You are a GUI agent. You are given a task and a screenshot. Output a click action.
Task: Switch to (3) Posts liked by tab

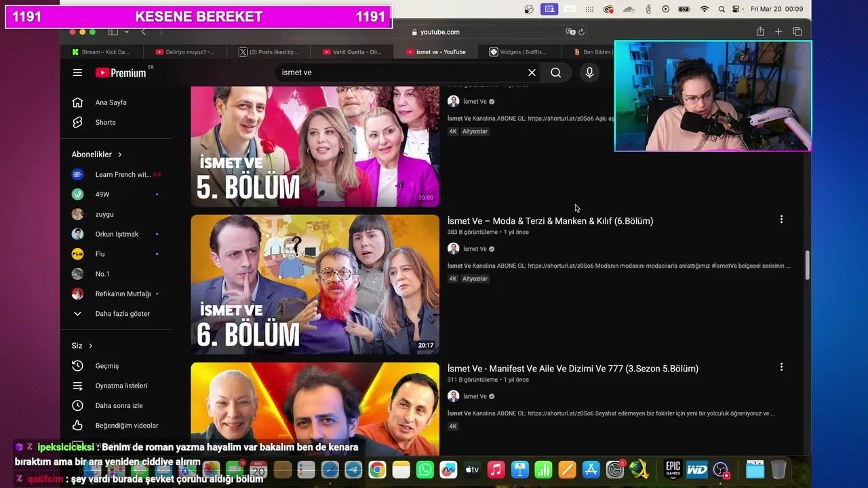[269, 52]
